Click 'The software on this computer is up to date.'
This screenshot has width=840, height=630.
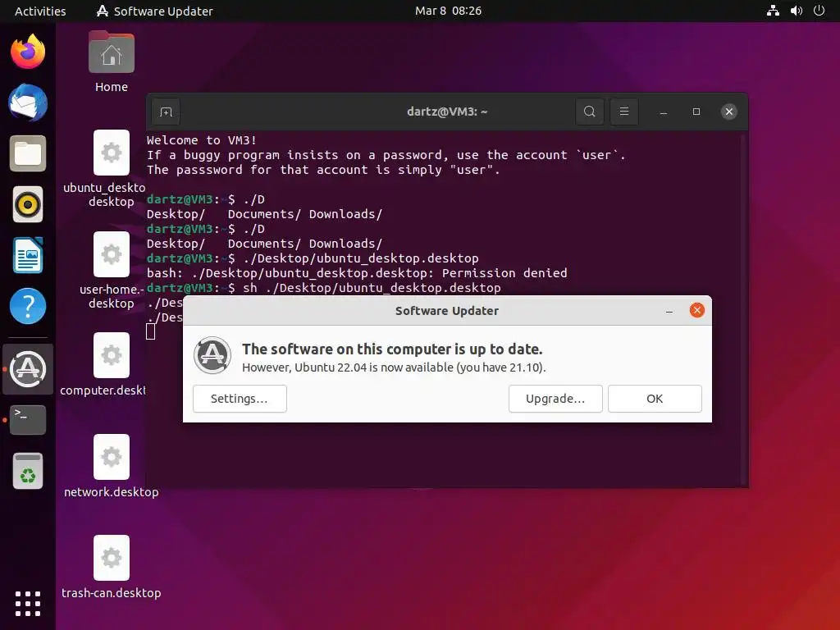click(392, 349)
